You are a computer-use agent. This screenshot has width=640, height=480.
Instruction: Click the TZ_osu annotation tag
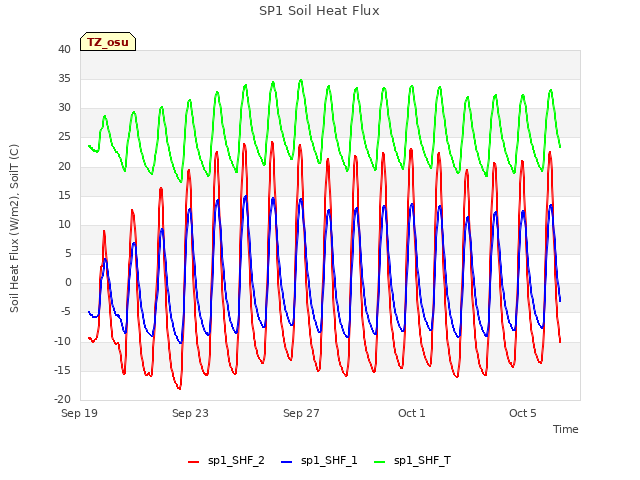(x=108, y=42)
